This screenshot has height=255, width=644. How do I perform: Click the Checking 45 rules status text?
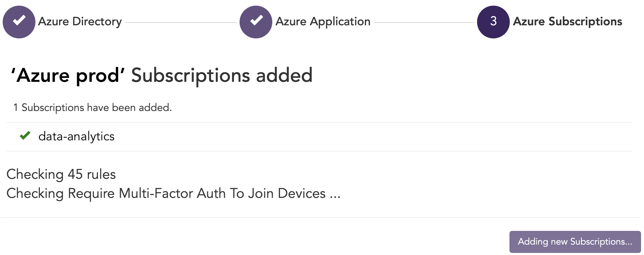pos(61,174)
